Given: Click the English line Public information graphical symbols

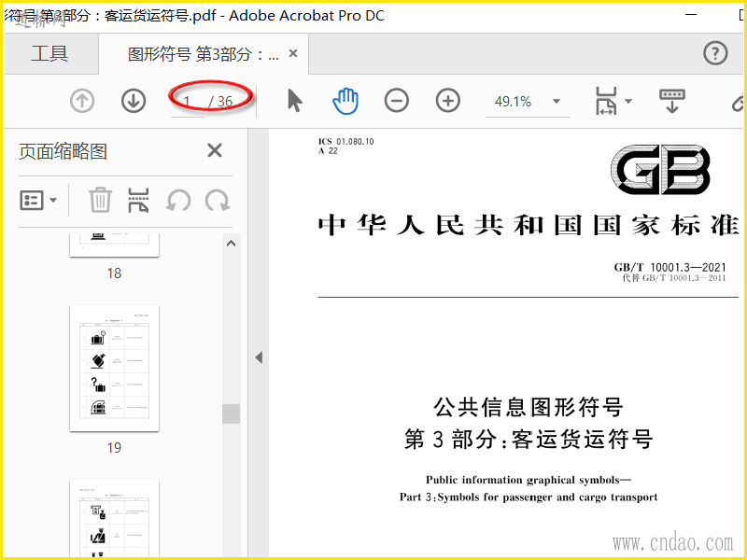Looking at the screenshot, I should point(528,480).
